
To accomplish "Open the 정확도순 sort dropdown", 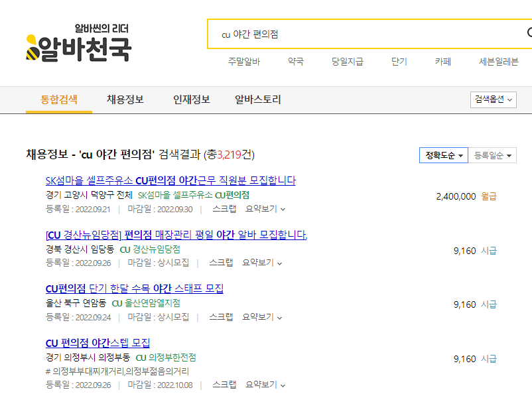I will 444,155.
